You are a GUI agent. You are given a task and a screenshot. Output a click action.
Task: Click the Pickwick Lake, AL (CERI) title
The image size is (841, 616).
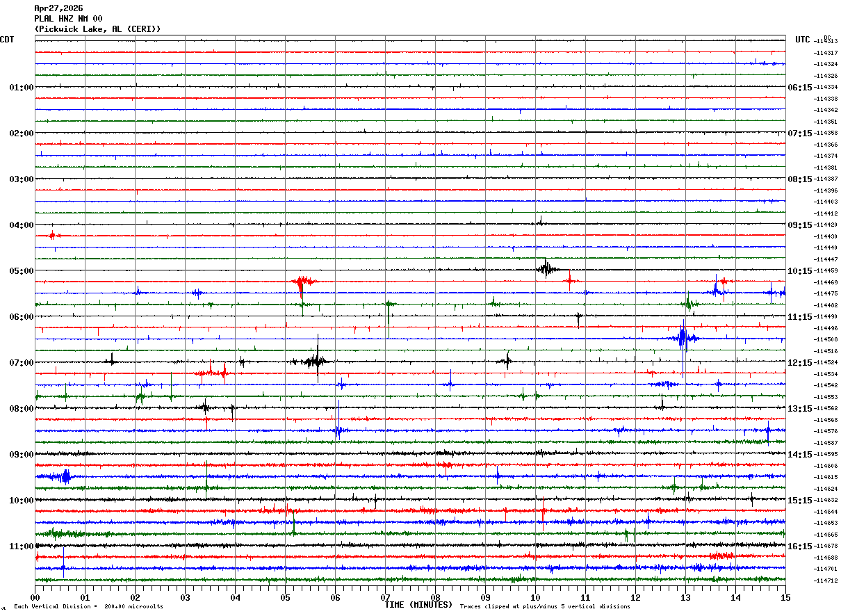97,29
